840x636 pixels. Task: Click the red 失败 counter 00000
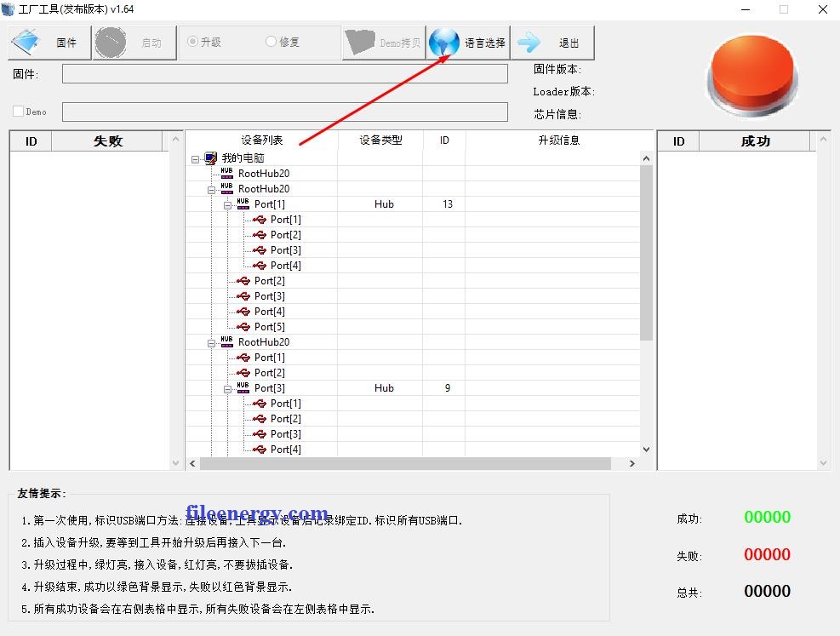point(767,554)
